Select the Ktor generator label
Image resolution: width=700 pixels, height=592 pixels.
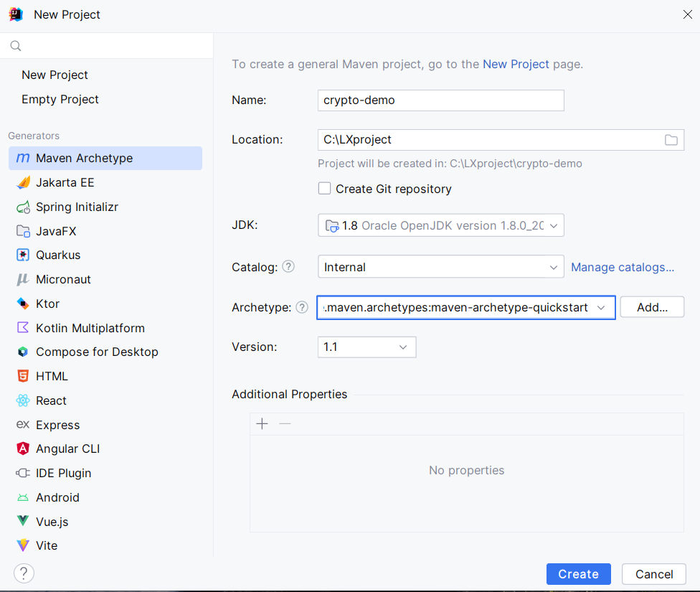48,304
